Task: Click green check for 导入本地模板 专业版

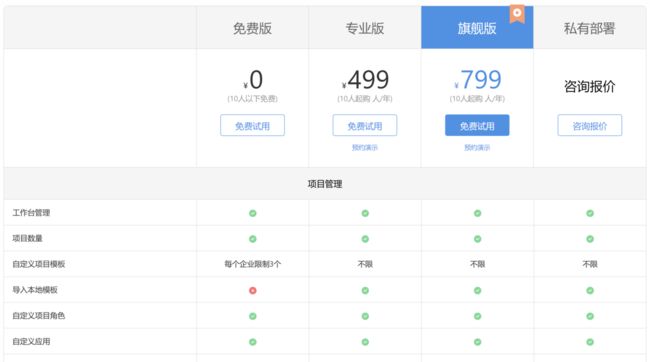Action: [x=365, y=290]
